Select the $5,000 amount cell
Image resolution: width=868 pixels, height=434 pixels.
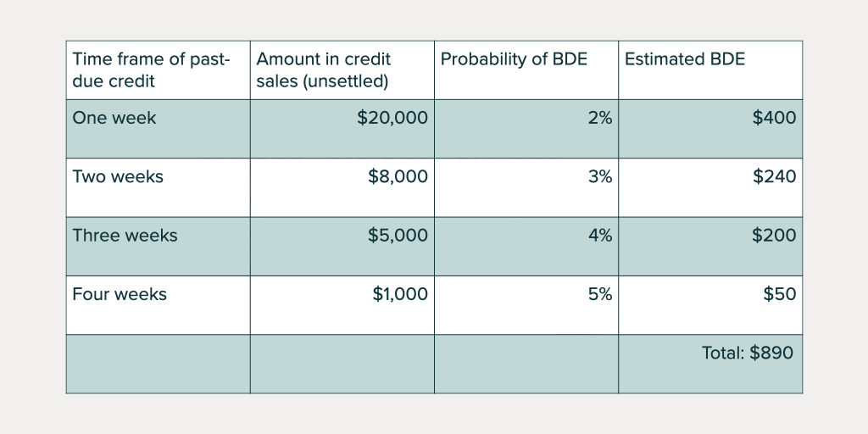pos(398,235)
